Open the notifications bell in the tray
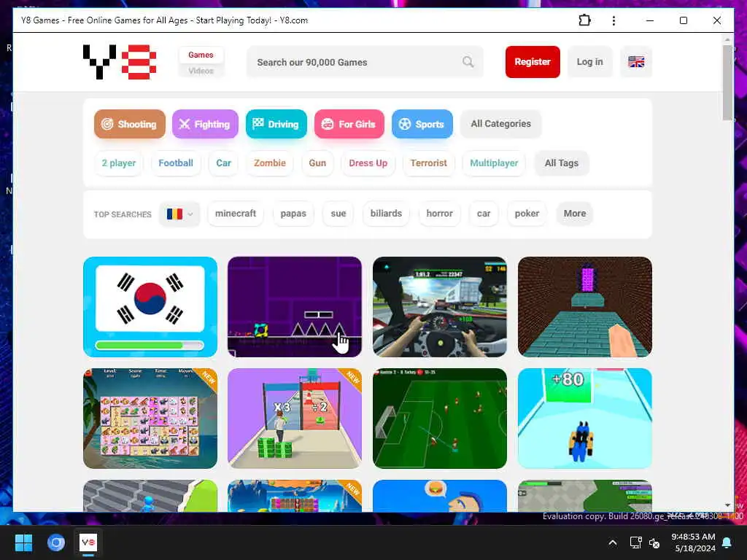The height and width of the screenshot is (560, 747). pos(727,542)
